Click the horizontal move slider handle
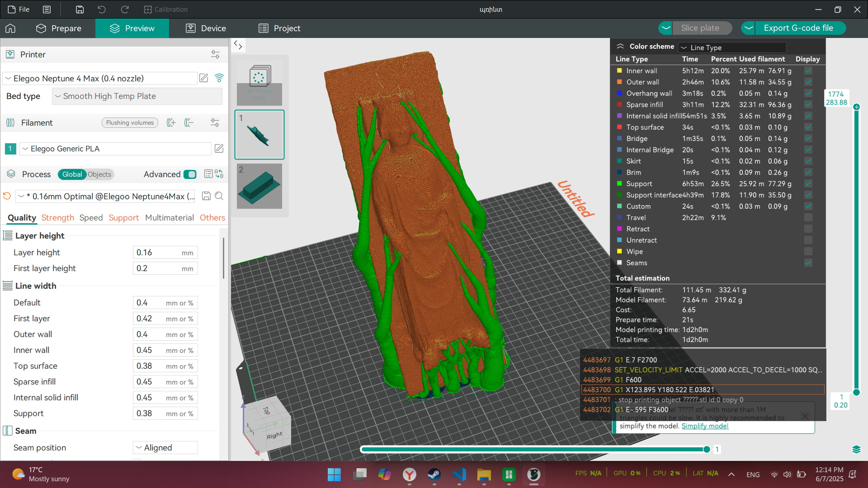Image resolution: width=868 pixels, height=488 pixels. point(707,449)
